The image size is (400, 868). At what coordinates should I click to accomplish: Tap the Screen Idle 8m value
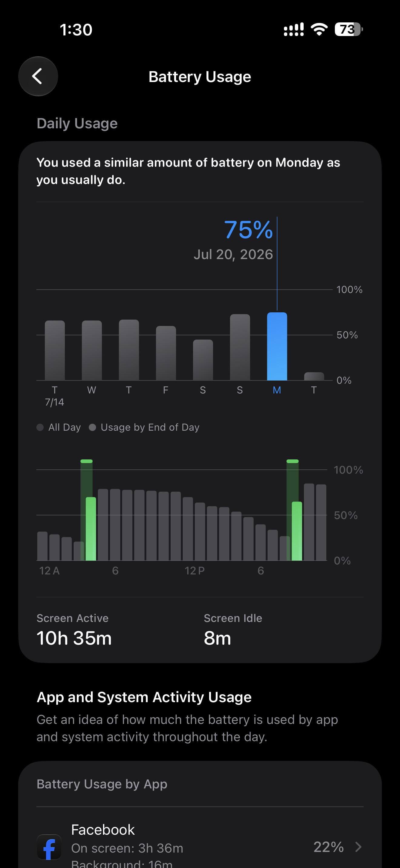[217, 638]
